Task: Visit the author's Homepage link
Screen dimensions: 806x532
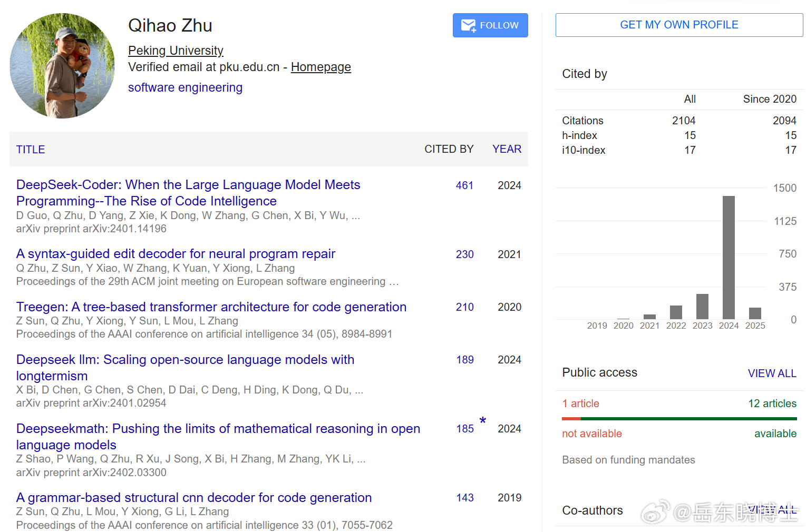Action: pos(321,67)
